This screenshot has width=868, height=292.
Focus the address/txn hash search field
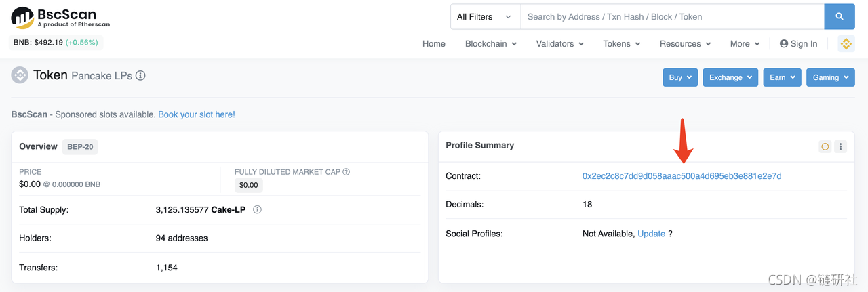click(671, 17)
